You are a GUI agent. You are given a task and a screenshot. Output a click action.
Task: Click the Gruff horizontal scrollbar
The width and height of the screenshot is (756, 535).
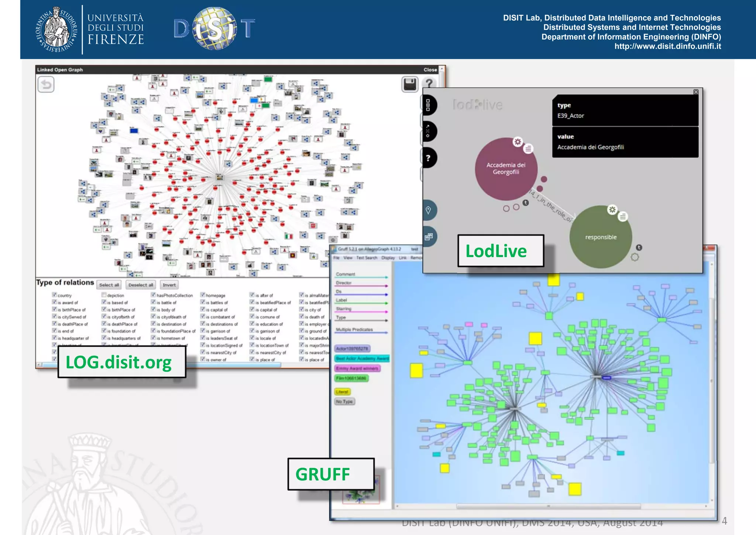pyautogui.click(x=549, y=506)
